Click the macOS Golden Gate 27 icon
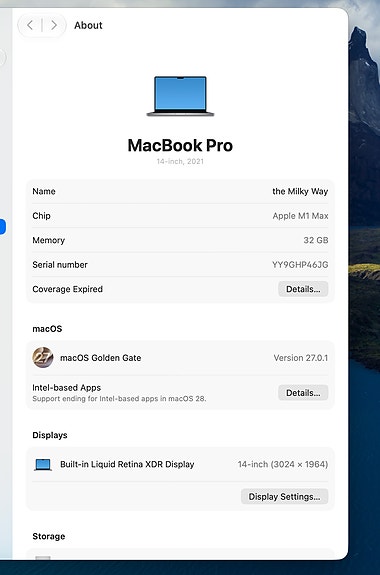380x575 pixels. pyautogui.click(x=43, y=358)
